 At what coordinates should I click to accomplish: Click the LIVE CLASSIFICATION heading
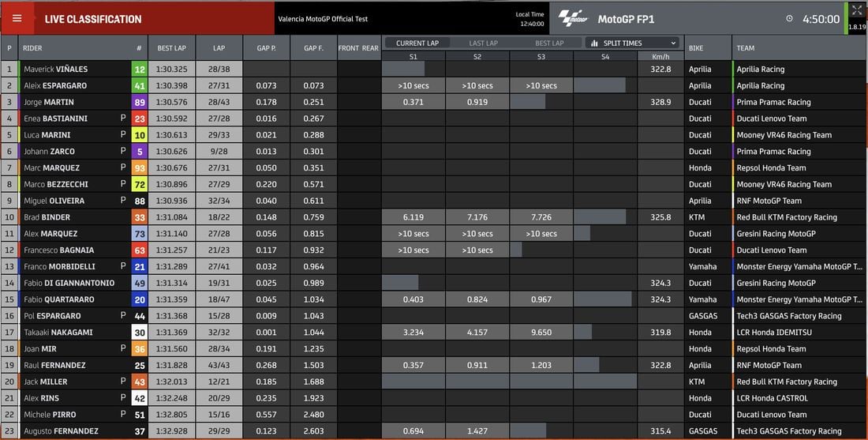pyautogui.click(x=93, y=19)
